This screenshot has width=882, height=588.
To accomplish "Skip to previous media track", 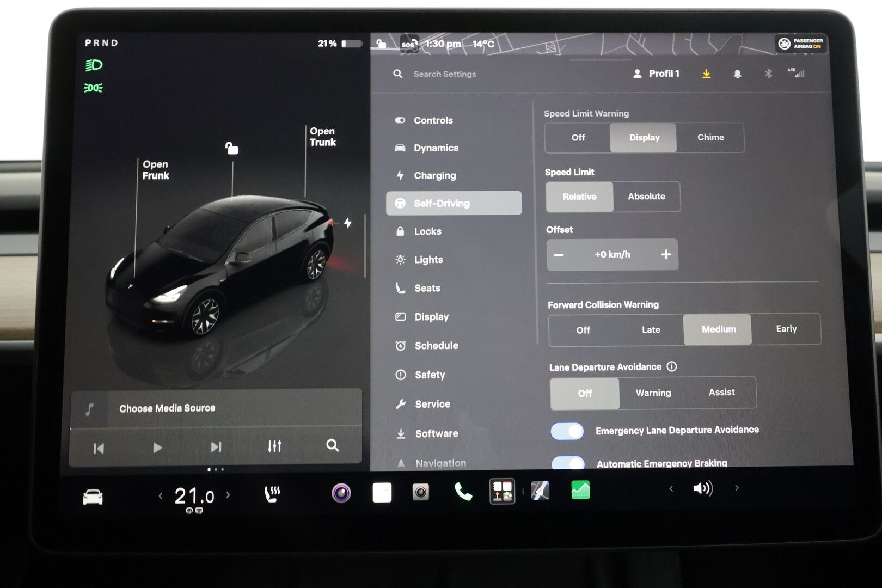I will (x=99, y=448).
